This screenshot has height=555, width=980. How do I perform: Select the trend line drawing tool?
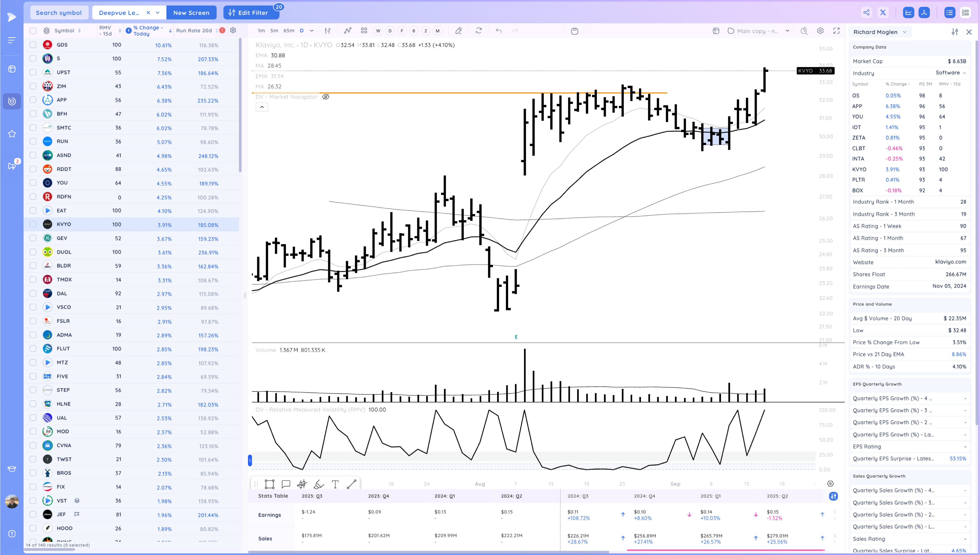(351, 484)
